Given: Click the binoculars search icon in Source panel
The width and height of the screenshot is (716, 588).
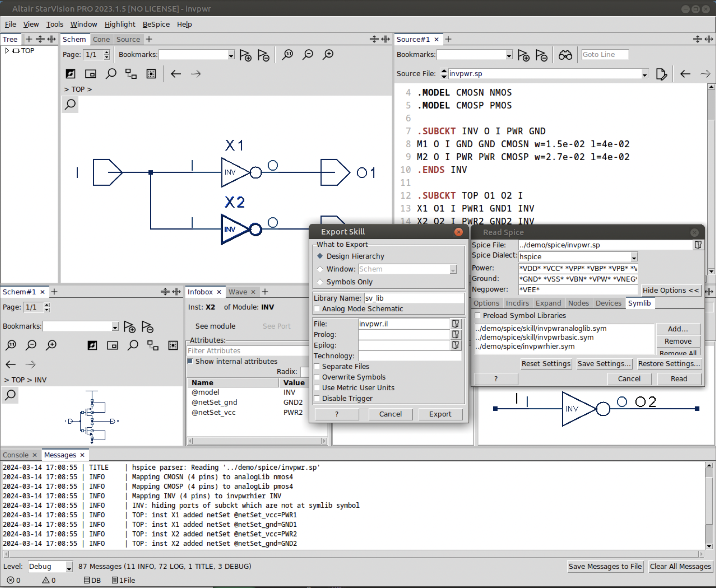Looking at the screenshot, I should point(565,55).
